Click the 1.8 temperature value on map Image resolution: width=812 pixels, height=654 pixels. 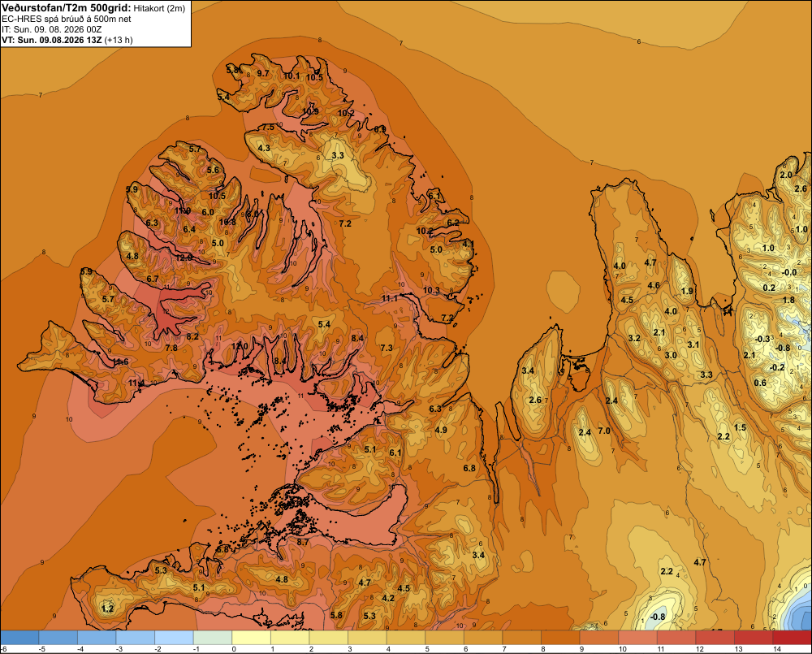click(x=788, y=300)
